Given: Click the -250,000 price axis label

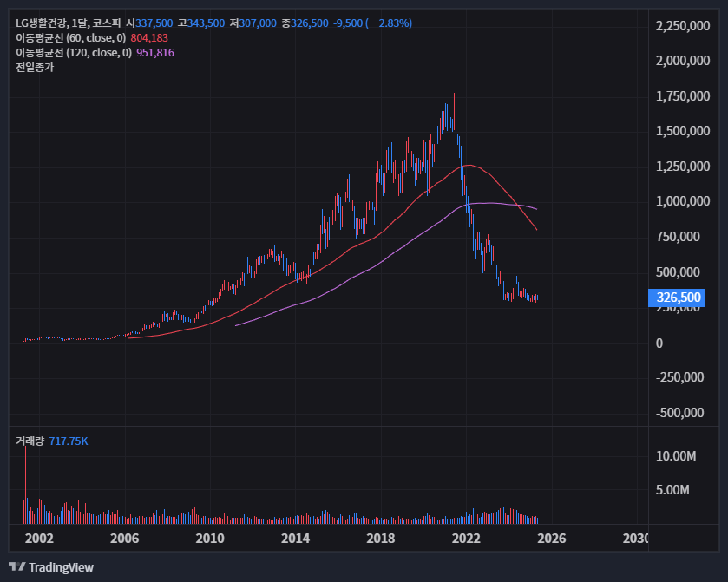Looking at the screenshot, I should pyautogui.click(x=679, y=377).
